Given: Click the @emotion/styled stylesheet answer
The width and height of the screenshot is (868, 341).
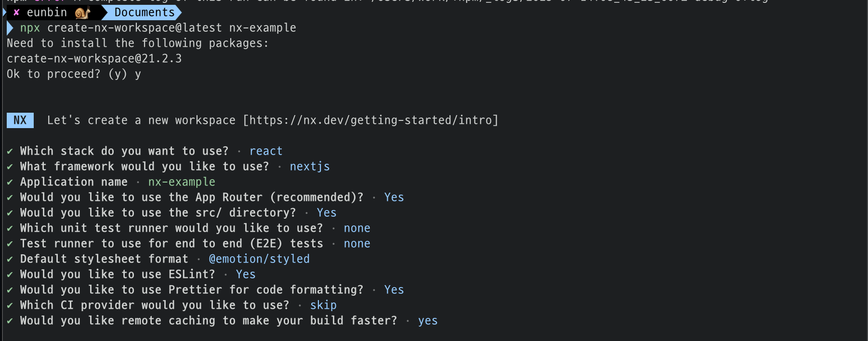Looking at the screenshot, I should point(259,259).
